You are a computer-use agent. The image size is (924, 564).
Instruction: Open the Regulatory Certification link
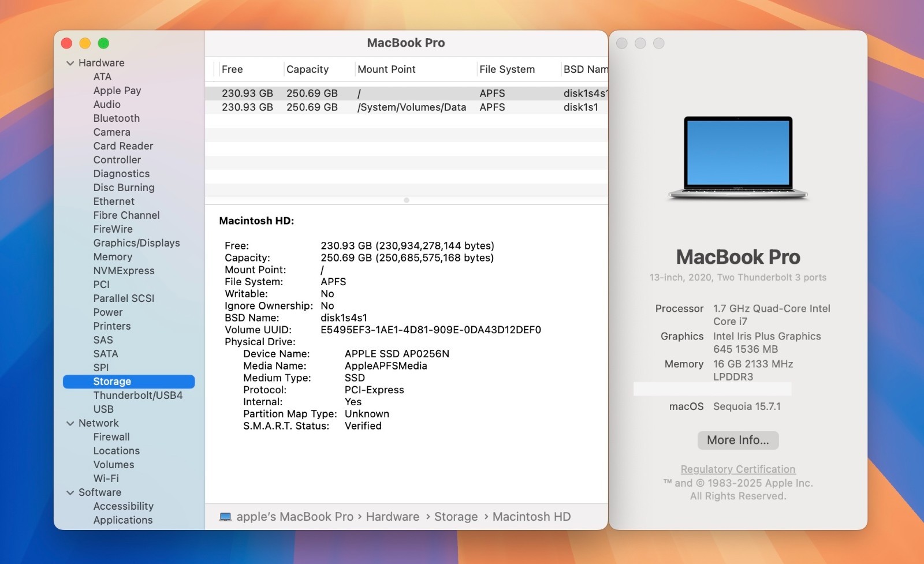737,469
